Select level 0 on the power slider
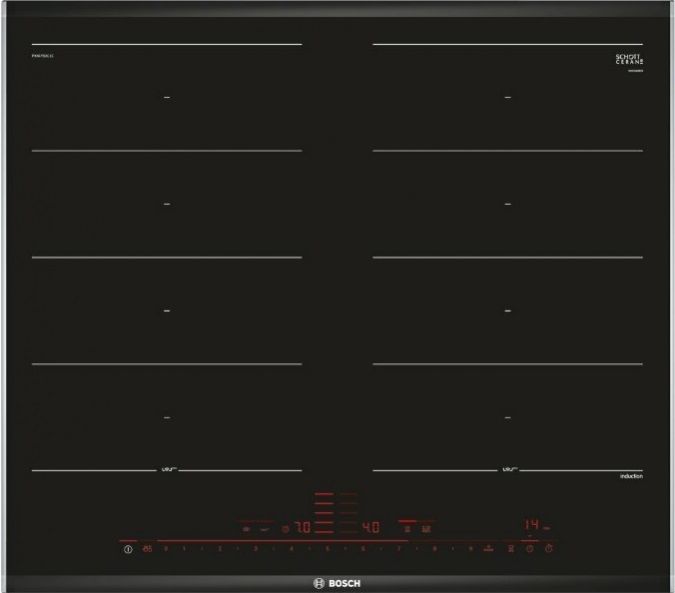This screenshot has height=593, width=675. point(166,549)
